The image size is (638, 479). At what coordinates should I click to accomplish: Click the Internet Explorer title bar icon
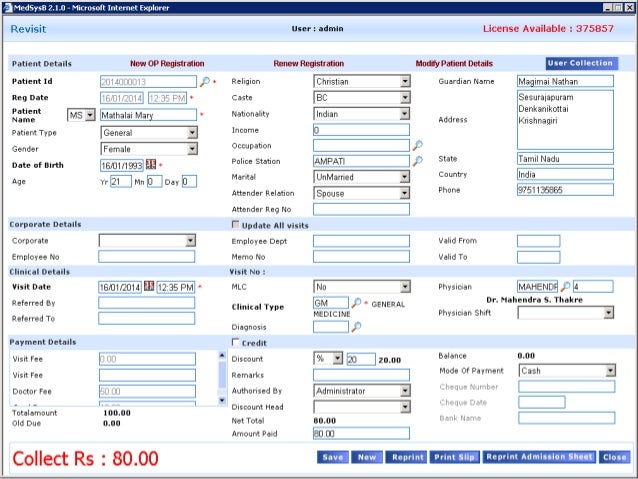click(x=7, y=7)
